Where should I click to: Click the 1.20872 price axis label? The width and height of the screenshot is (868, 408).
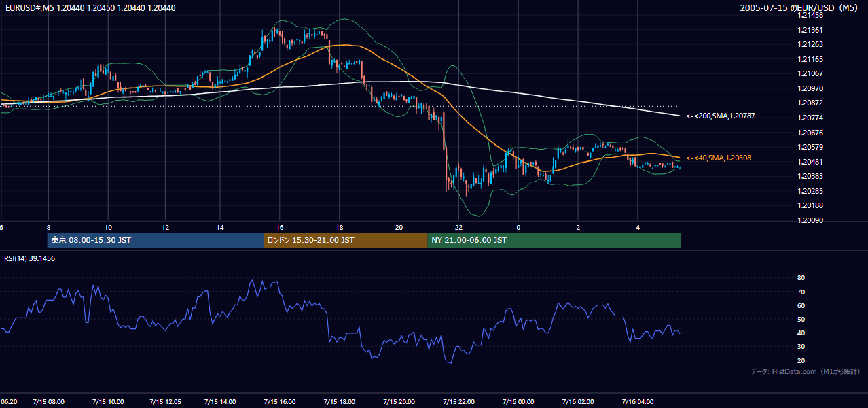pyautogui.click(x=810, y=103)
